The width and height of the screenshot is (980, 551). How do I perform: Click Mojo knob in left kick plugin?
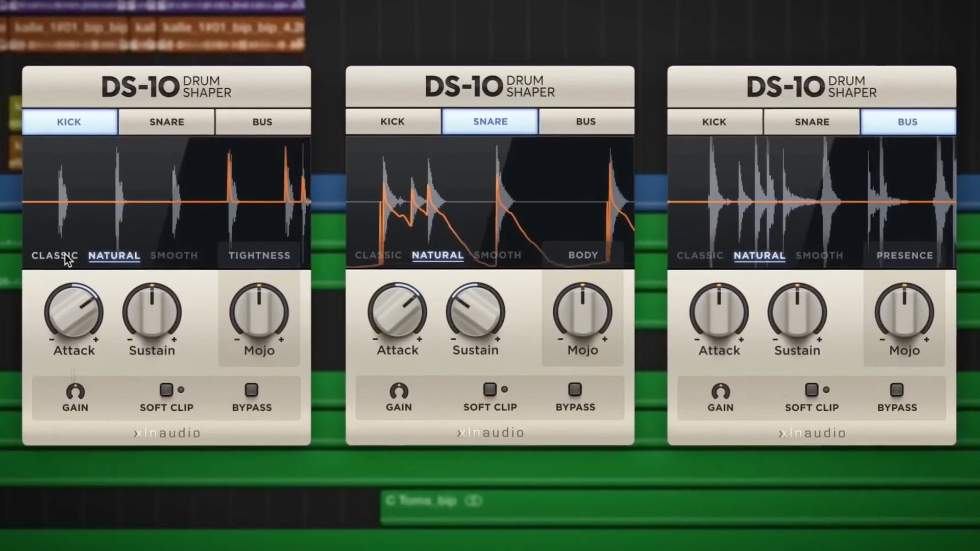[259, 311]
